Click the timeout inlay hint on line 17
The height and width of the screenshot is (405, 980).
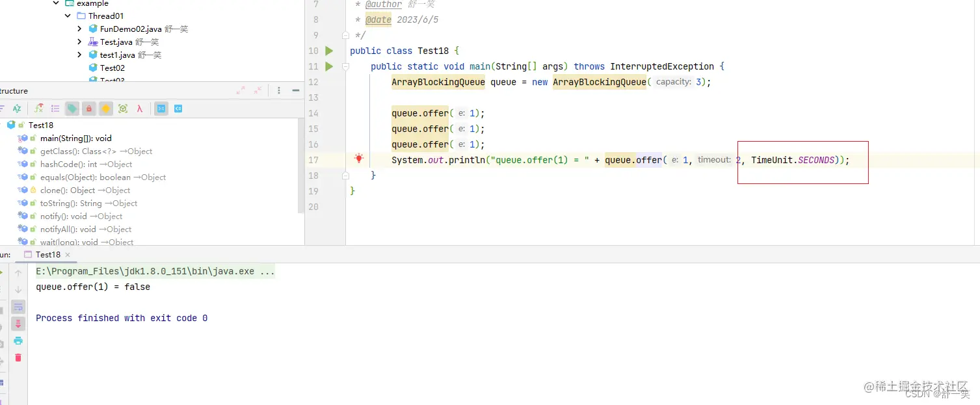[714, 160]
